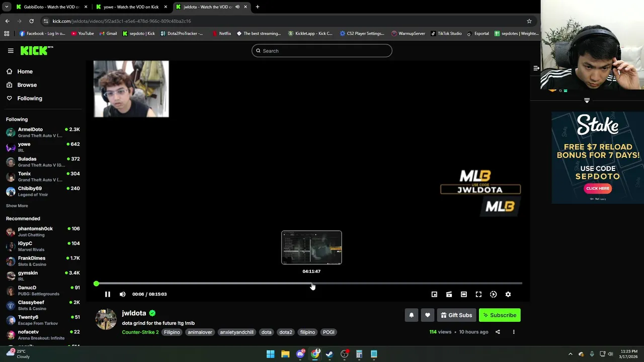Pause the VOD playback

pyautogui.click(x=108, y=294)
